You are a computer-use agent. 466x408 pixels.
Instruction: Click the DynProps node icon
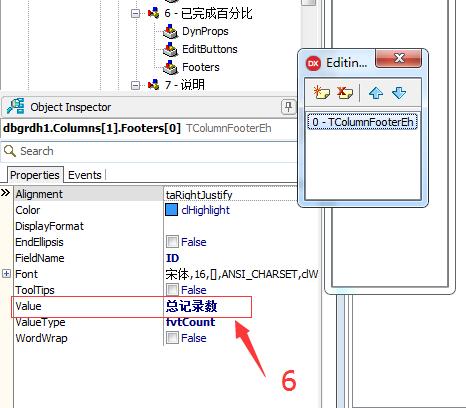coord(171,31)
